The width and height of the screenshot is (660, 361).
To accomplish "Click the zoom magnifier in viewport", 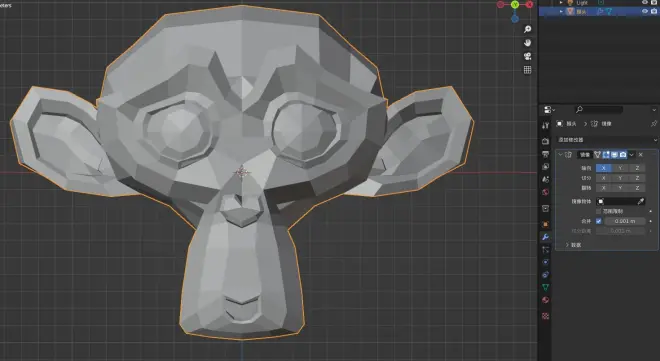I will click(x=527, y=29).
